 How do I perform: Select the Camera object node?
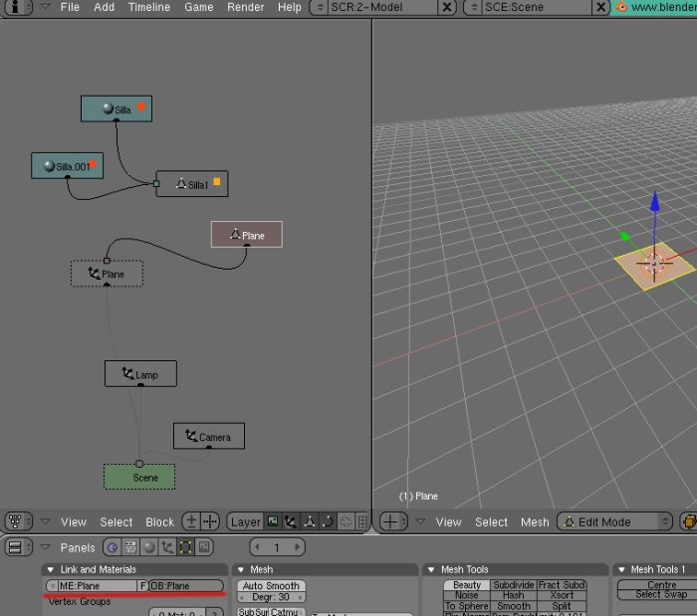[209, 436]
